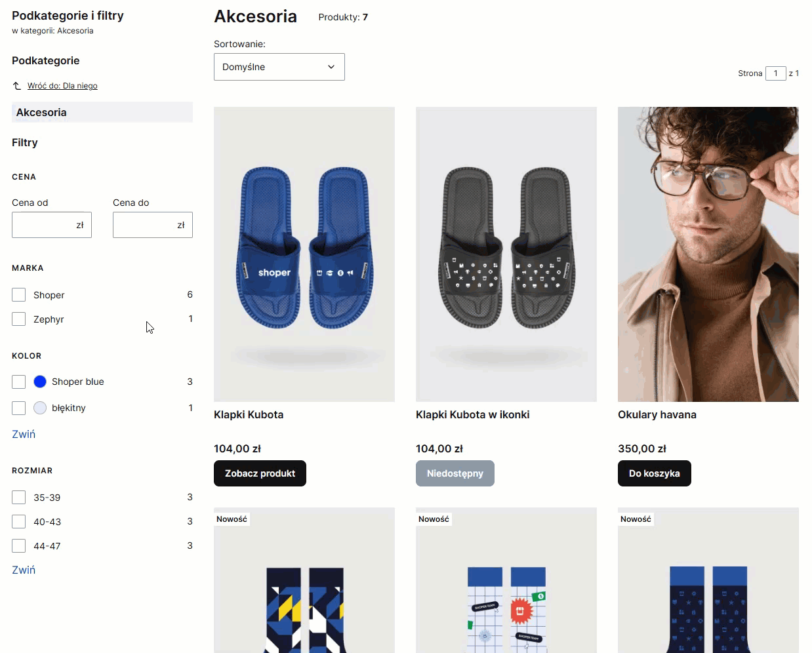Click the Sortowanie dropdown chevron
The image size is (812, 653).
[331, 67]
